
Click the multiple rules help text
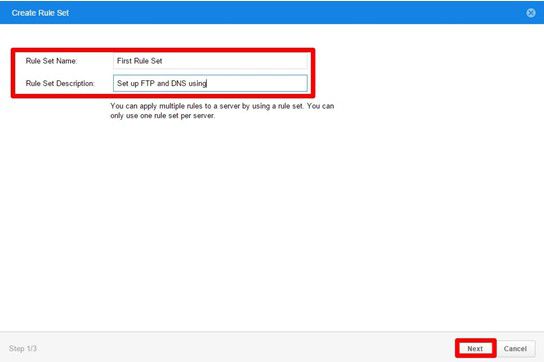tap(222, 111)
